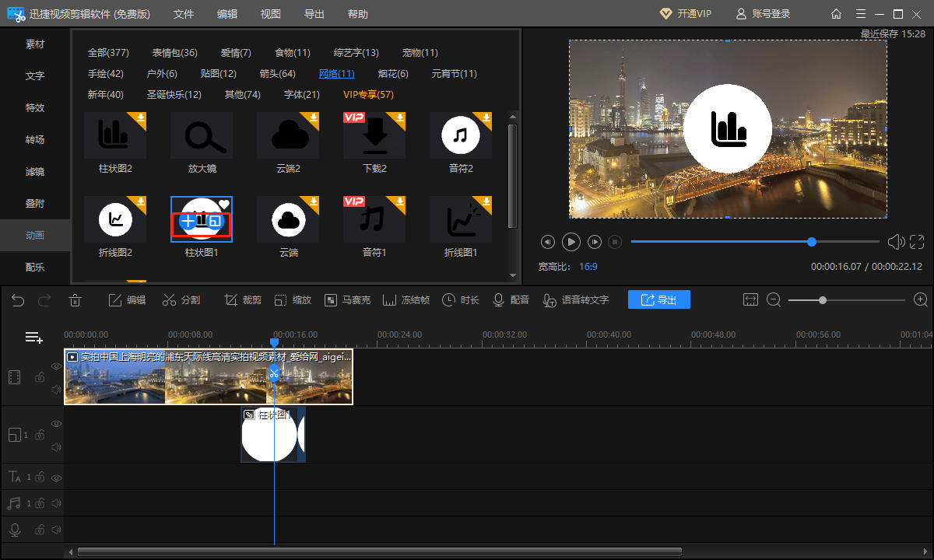Step to previous frame in preview
The height and width of the screenshot is (560, 934).
coord(548,242)
